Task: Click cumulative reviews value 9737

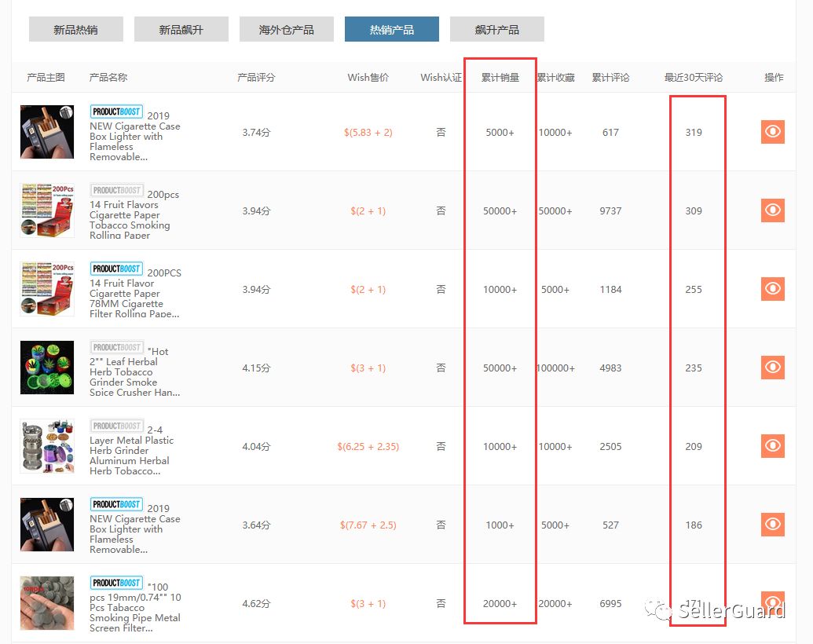Action: tap(611, 211)
